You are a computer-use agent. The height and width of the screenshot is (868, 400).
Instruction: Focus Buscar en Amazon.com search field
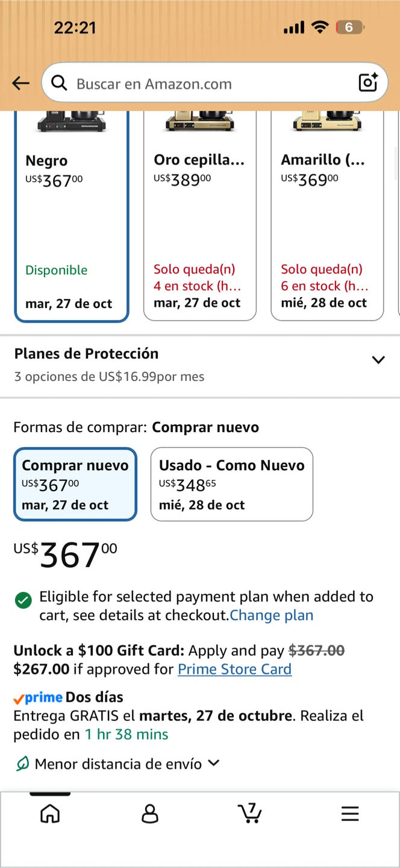(214, 83)
